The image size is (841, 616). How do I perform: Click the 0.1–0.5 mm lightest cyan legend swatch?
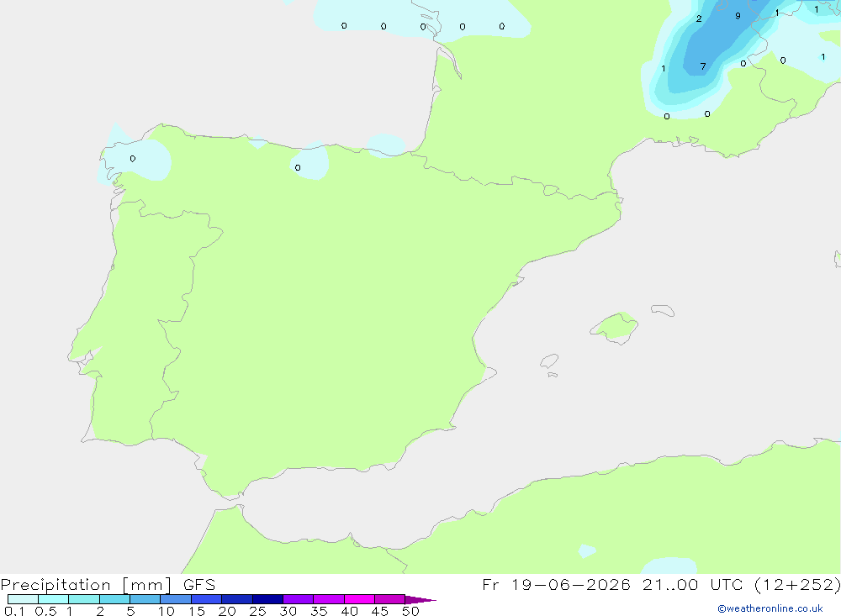click(23, 599)
